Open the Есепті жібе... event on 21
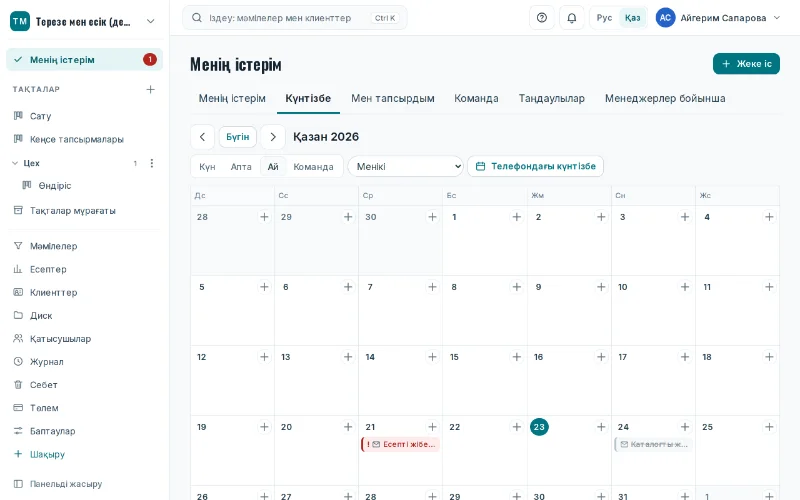The width and height of the screenshot is (800, 500). point(401,444)
